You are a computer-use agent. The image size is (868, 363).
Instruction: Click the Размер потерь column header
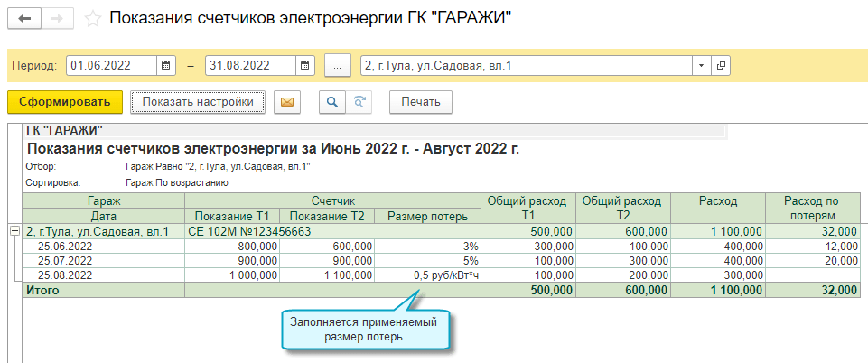point(427,217)
